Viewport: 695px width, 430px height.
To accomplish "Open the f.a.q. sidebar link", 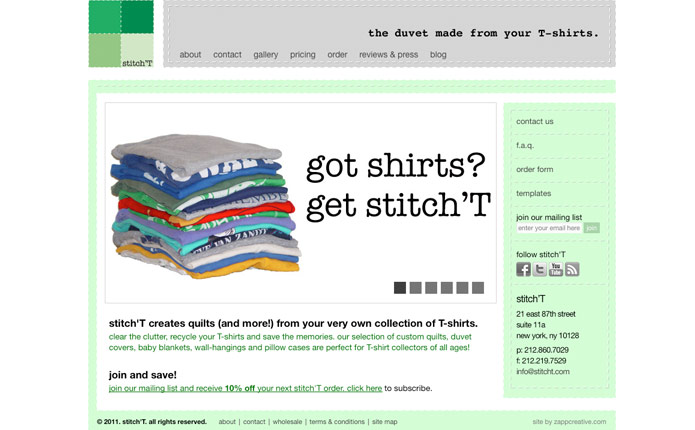I will (525, 145).
